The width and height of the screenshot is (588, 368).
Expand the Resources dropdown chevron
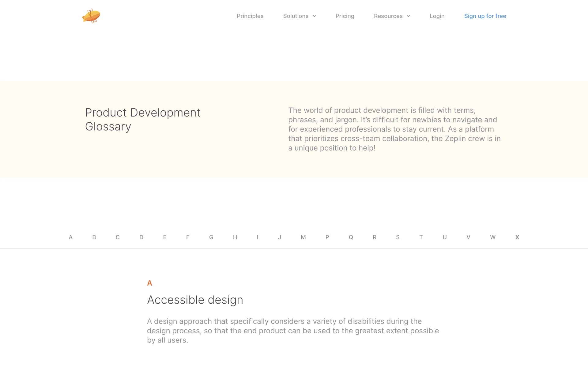408,16
